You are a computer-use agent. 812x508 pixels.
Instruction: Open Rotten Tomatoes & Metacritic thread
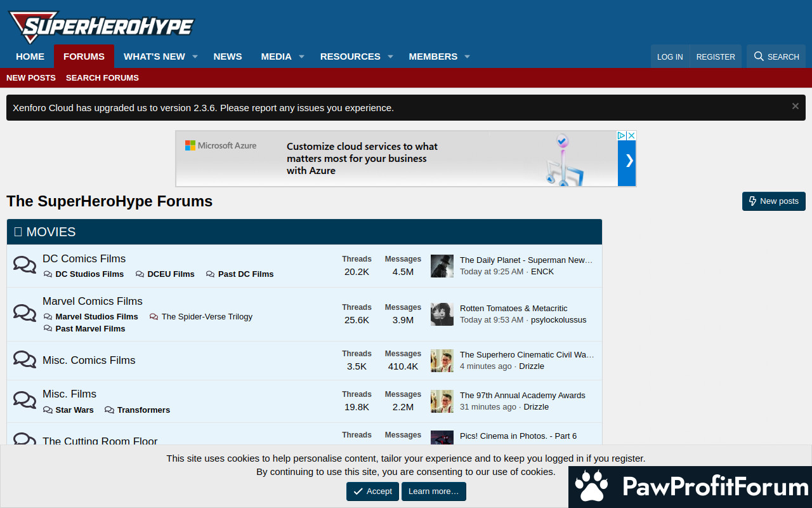(x=514, y=308)
